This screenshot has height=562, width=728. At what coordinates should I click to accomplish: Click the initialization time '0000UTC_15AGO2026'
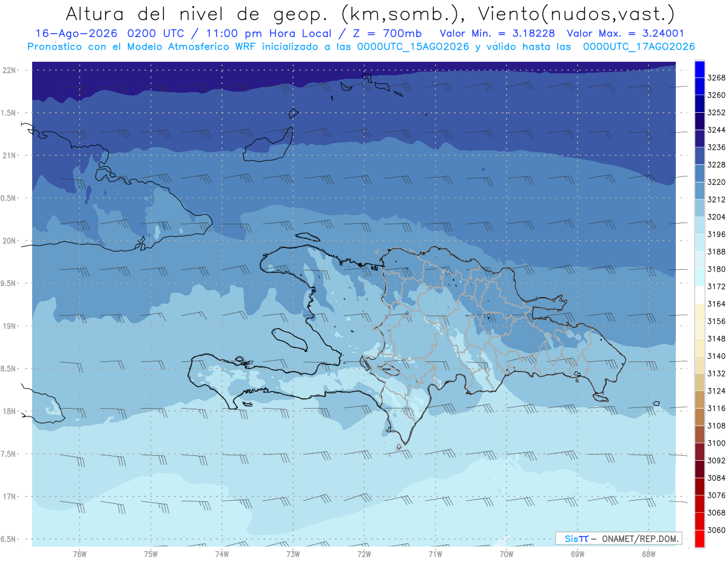pyautogui.click(x=413, y=47)
